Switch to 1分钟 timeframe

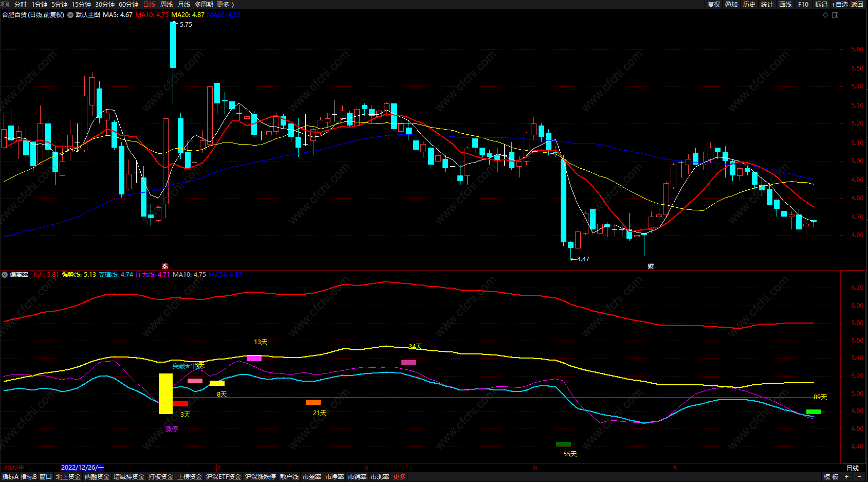[x=39, y=4]
